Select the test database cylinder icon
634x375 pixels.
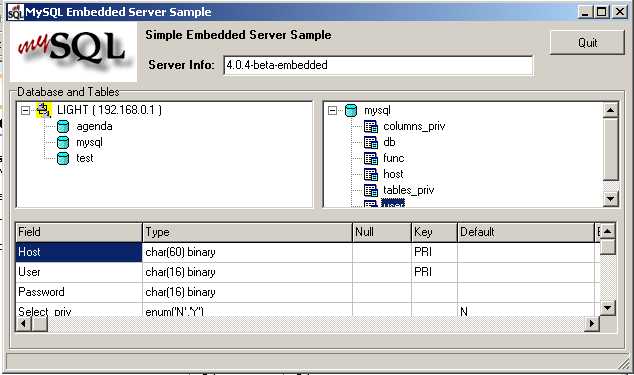pos(63,158)
